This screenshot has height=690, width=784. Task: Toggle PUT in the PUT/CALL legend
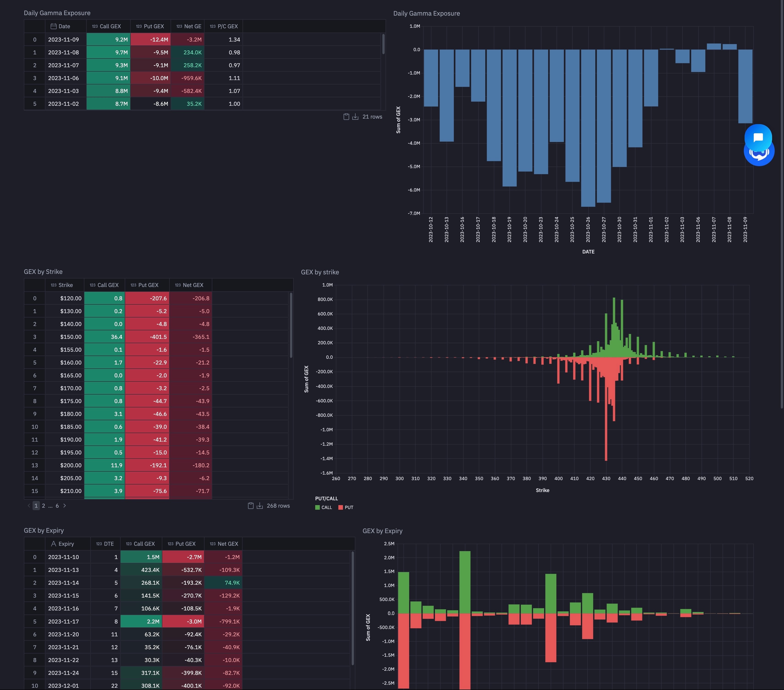click(x=346, y=507)
